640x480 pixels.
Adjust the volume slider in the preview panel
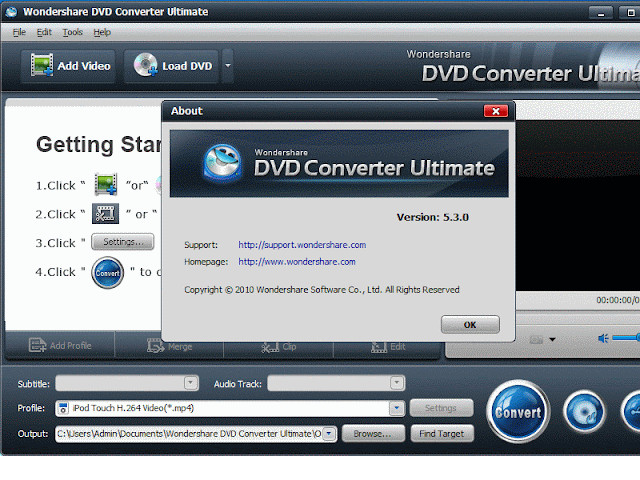coord(625,338)
